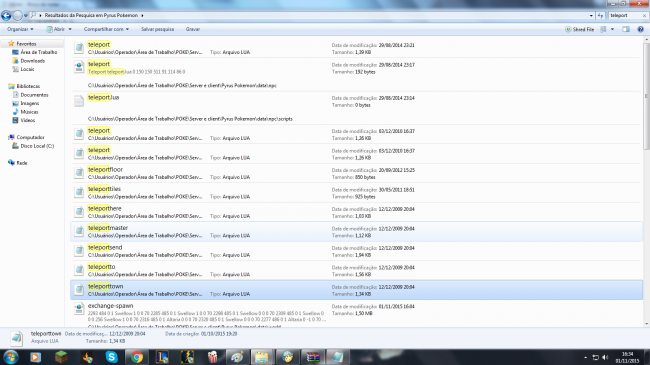Select the teleport result sized 192 bytes
This screenshot has height=365, width=650.
[x=356, y=75]
